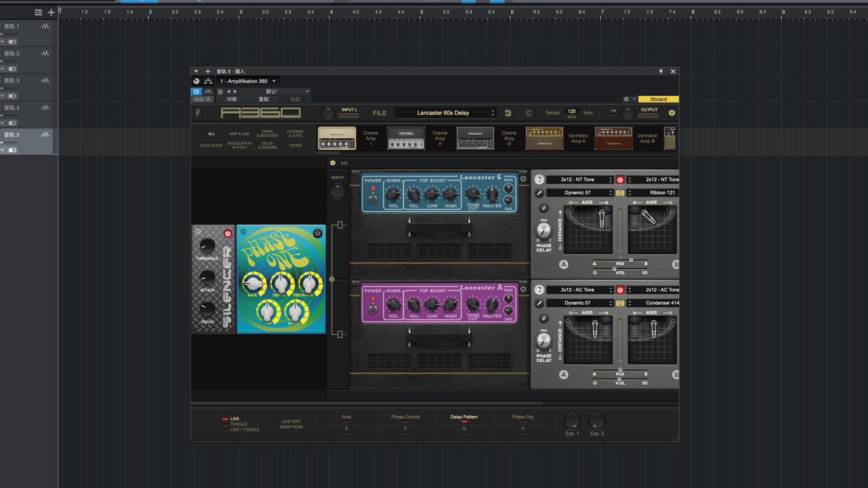Toggle Lancaster C second mic enable button
This screenshot has height=488, width=868.
[x=620, y=193]
